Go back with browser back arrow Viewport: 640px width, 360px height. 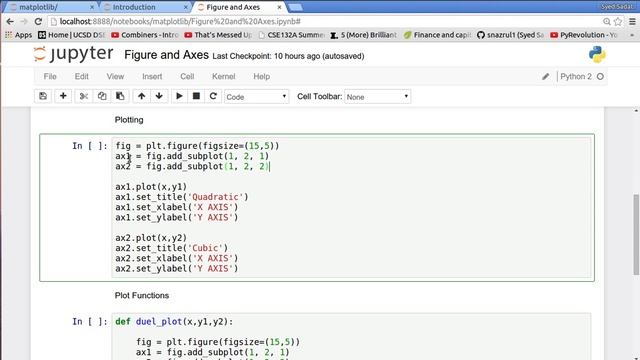(x=10, y=21)
